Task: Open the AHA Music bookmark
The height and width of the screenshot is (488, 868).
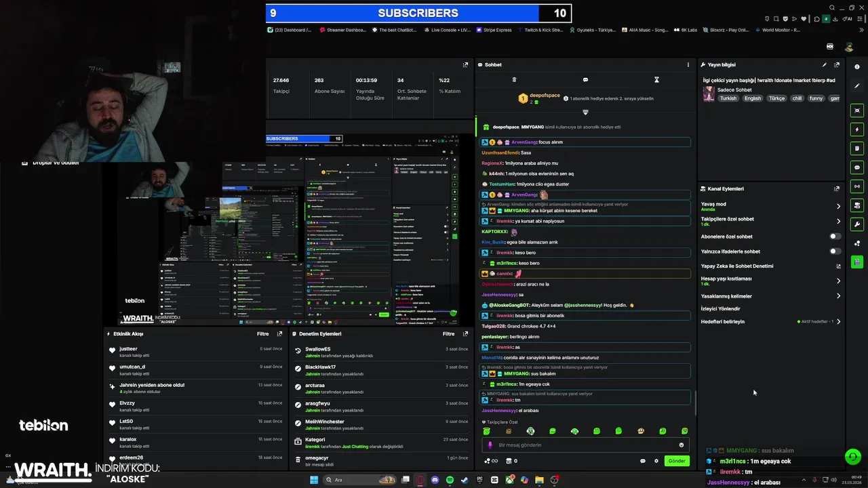Action: [x=644, y=30]
